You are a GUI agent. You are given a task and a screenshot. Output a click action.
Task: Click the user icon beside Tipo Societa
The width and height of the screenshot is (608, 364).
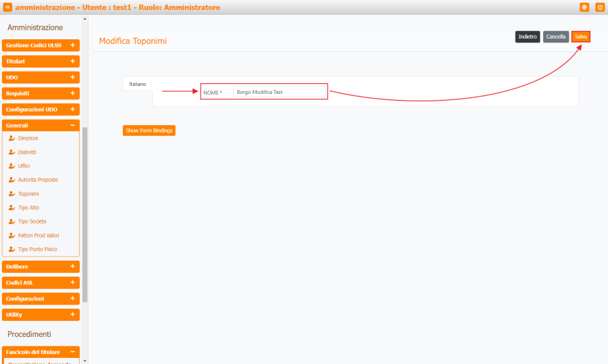pos(11,222)
